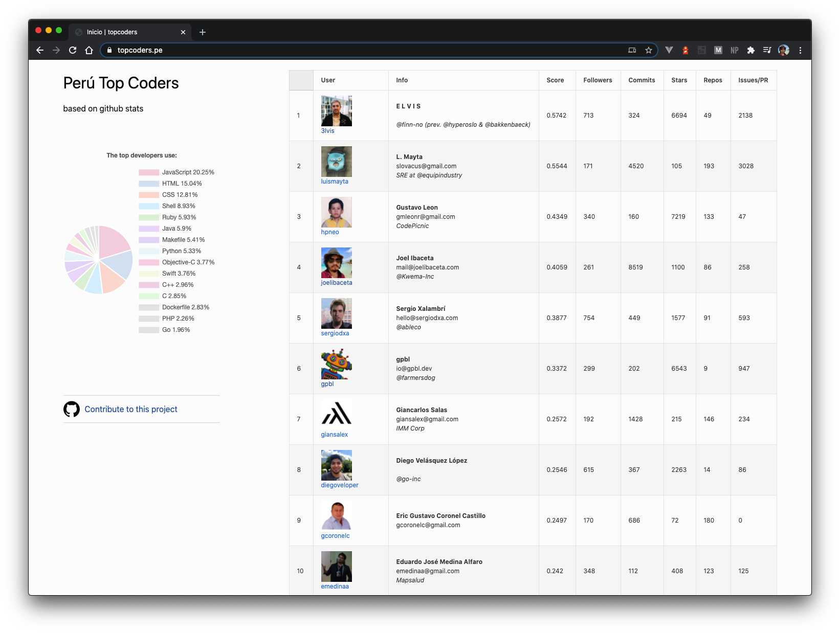Click Perú Top Coders heading
The height and width of the screenshot is (633, 840).
[x=121, y=83]
